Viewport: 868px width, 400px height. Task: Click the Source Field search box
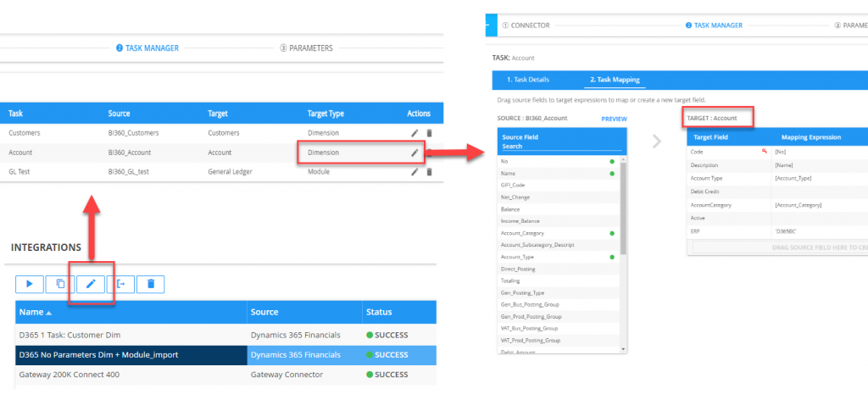(x=559, y=147)
